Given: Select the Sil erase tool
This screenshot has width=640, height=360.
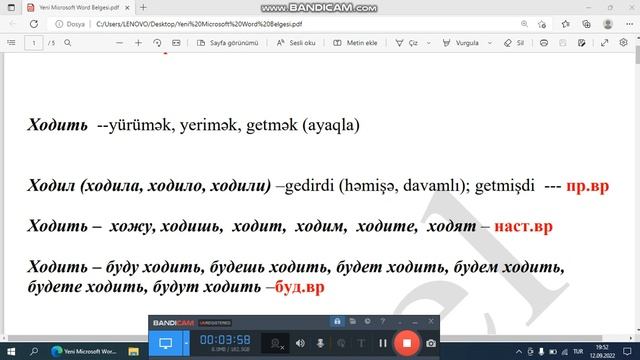Looking at the screenshot, I should pos(514,42).
